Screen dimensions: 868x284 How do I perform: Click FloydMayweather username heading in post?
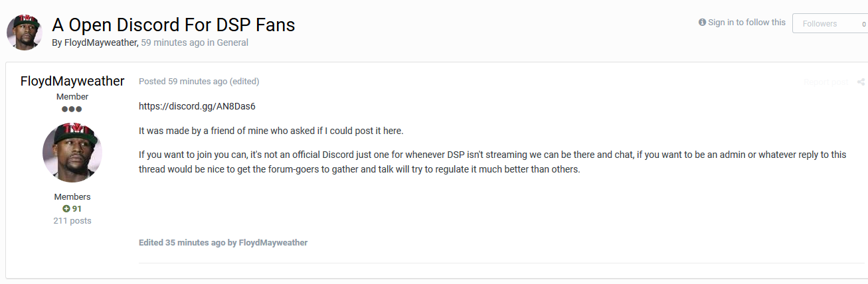[72, 81]
